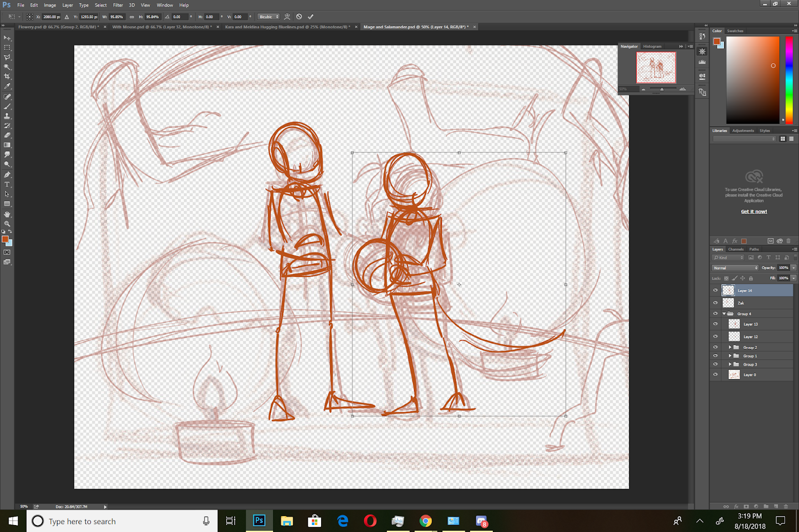Screen dimensions: 799x532
Task: Open Chrome from the taskbar
Action: [425, 521]
